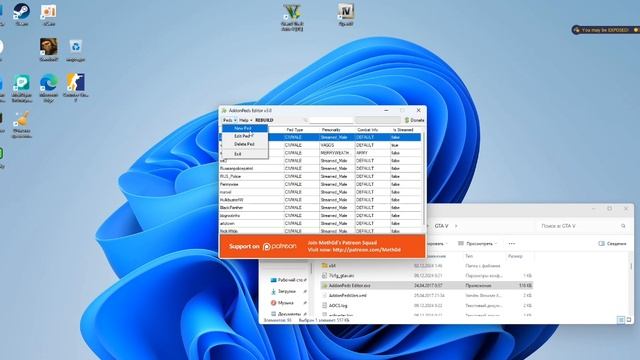Open the GTA IV desktop shortcut
This screenshot has width=640, height=360.
(346, 14)
